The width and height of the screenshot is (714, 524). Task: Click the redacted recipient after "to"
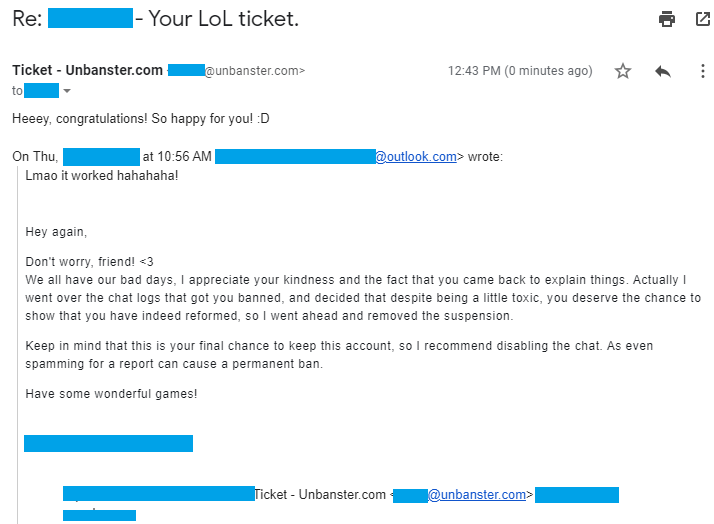click(41, 91)
